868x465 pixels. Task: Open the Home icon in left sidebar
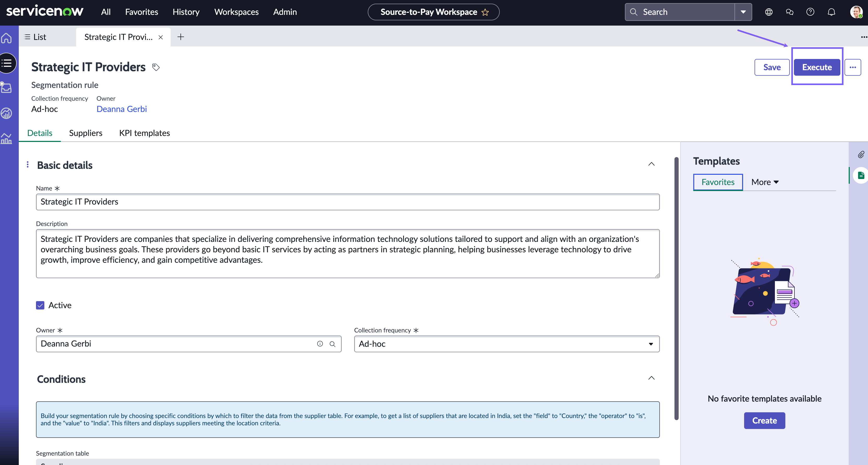pyautogui.click(x=7, y=38)
